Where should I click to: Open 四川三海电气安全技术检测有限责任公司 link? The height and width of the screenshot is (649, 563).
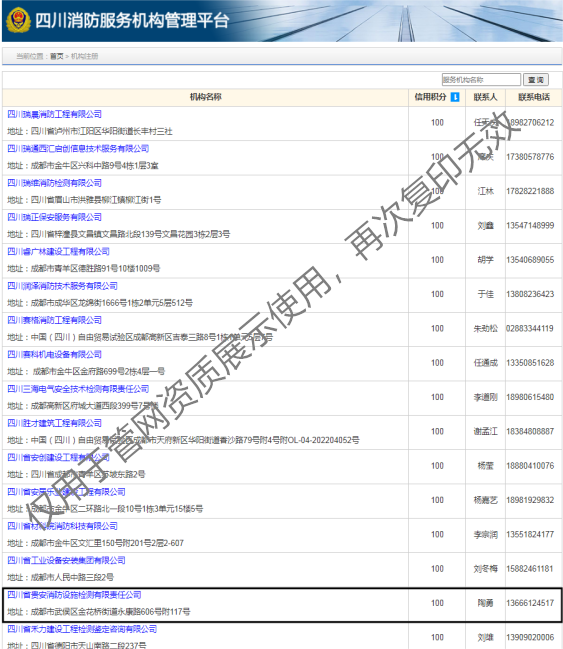click(x=78, y=389)
